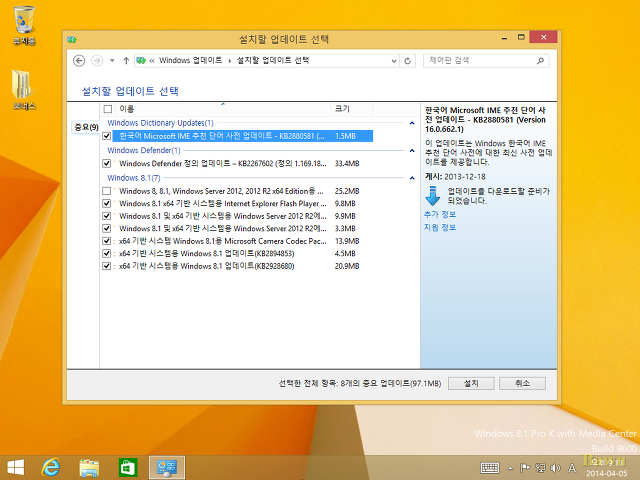Expand the address bar history dropdown
The height and width of the screenshot is (480, 640).
(393, 61)
